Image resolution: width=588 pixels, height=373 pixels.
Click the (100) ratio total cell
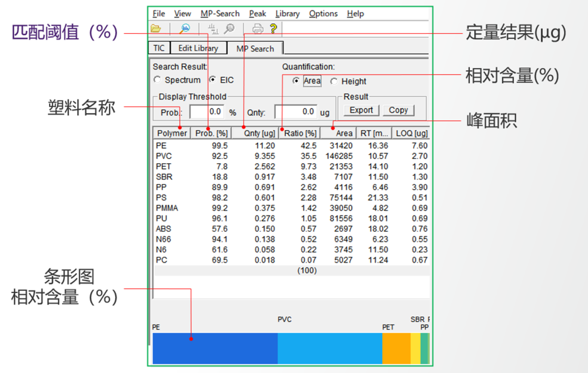pyautogui.click(x=307, y=270)
